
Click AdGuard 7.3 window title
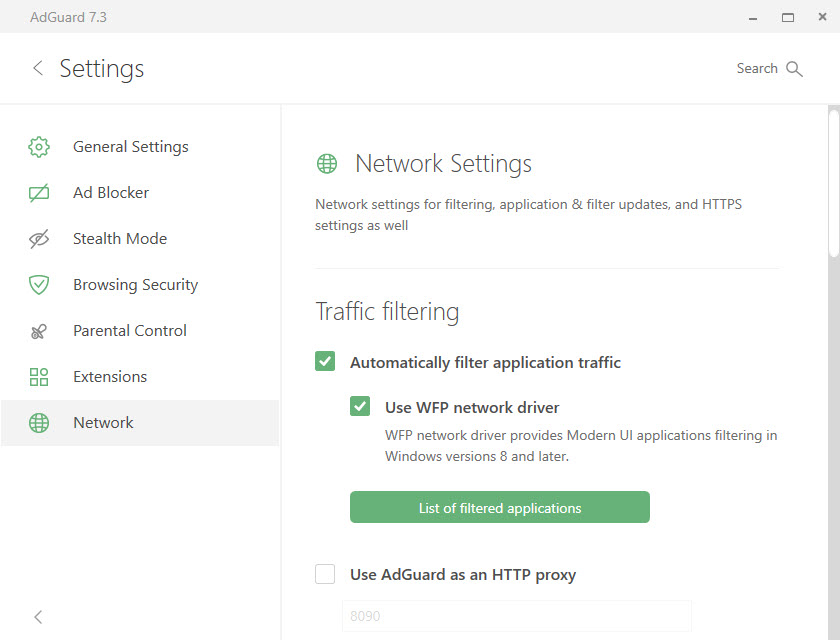point(69,17)
